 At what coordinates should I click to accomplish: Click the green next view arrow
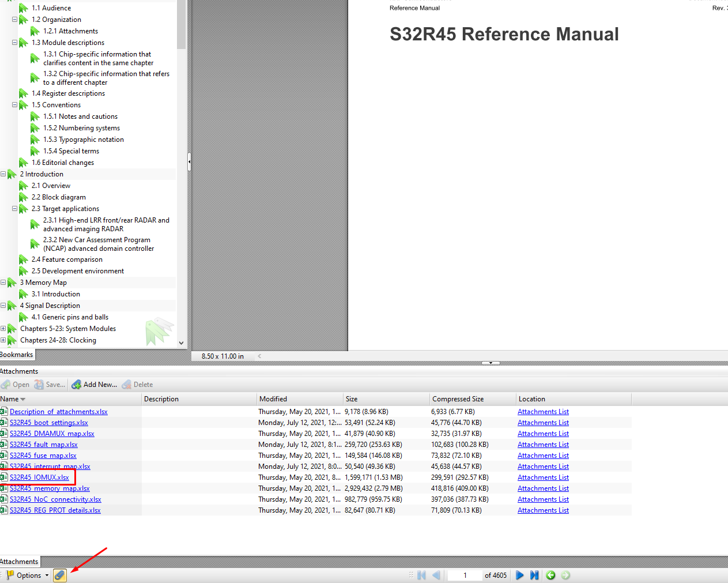pos(565,575)
